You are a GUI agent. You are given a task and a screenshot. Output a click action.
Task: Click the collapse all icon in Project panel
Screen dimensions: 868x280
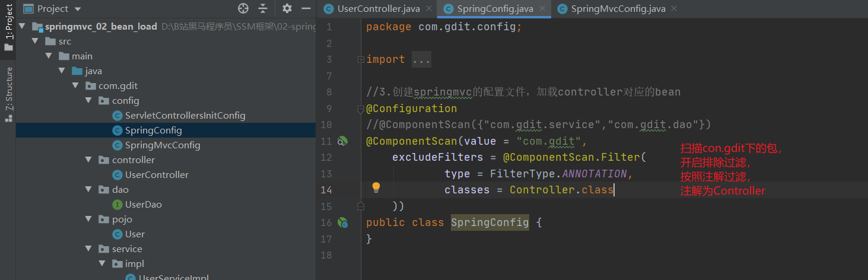pos(264,8)
